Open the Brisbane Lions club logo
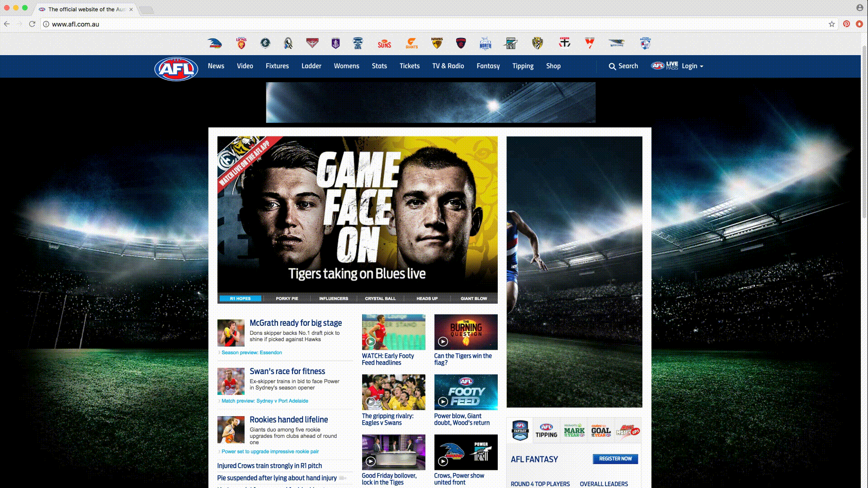Image resolution: width=868 pixels, height=488 pixels. [241, 43]
